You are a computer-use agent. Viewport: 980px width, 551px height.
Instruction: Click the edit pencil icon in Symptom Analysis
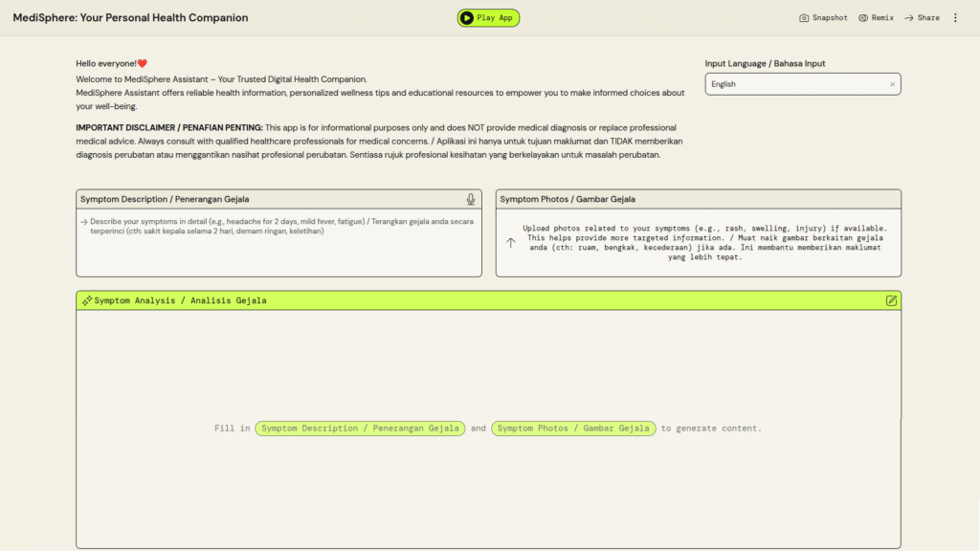(892, 300)
